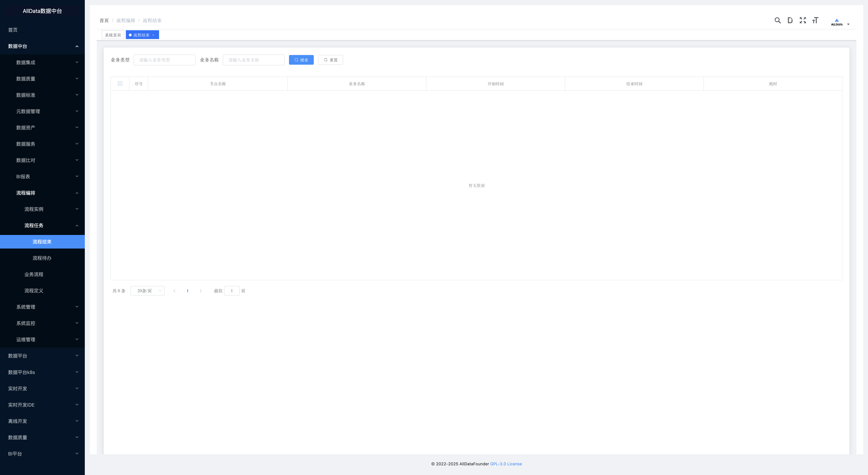Select page number 1
Screen dimensions: 868x475
pos(187,291)
